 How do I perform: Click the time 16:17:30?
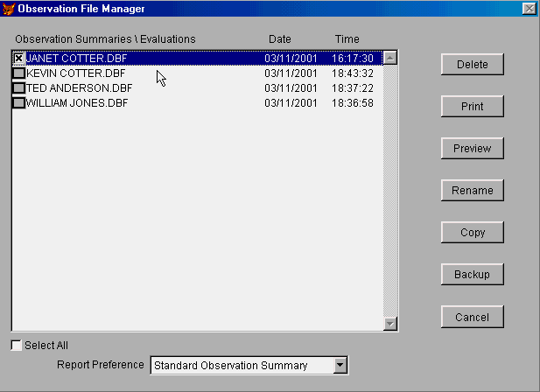(353, 58)
